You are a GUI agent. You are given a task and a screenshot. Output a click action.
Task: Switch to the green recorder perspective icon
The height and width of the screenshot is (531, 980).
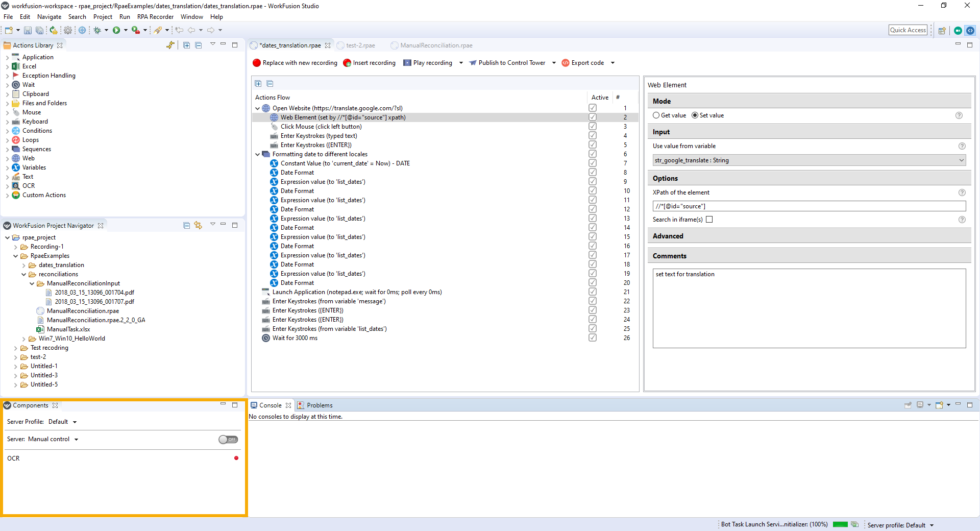click(x=958, y=31)
